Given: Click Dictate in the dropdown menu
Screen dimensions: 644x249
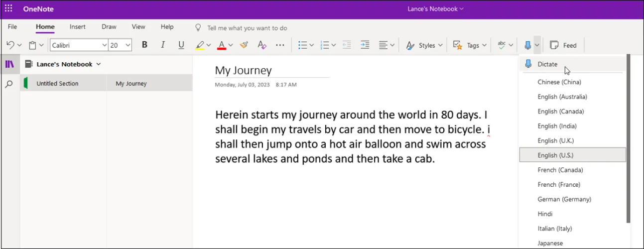Looking at the screenshot, I should (547, 64).
